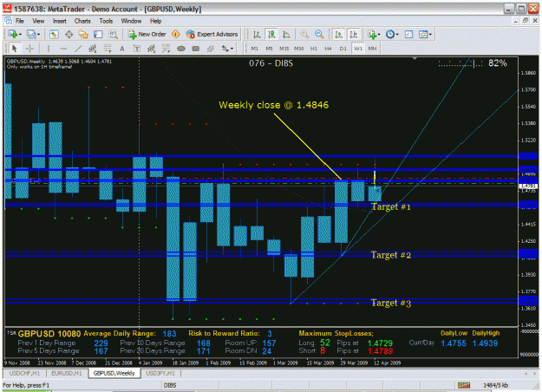Click the greyed Zoom In magnifier

click(304, 34)
